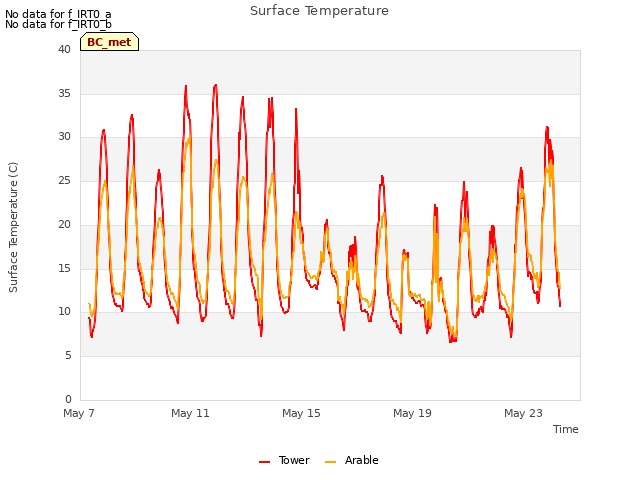Screen dimensions: 640x480
Task: Click the May 23 x-axis label
Action: pyautogui.click(x=523, y=413)
